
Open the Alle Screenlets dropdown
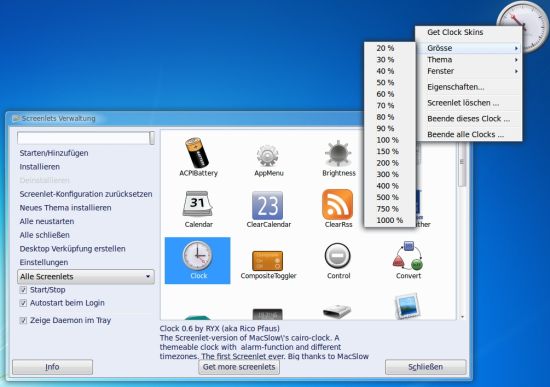click(x=86, y=276)
